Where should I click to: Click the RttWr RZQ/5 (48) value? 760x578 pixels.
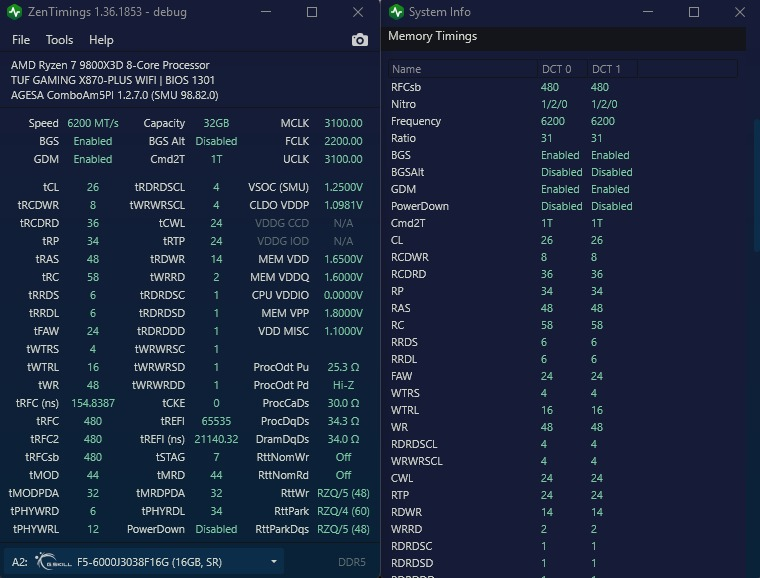343,493
